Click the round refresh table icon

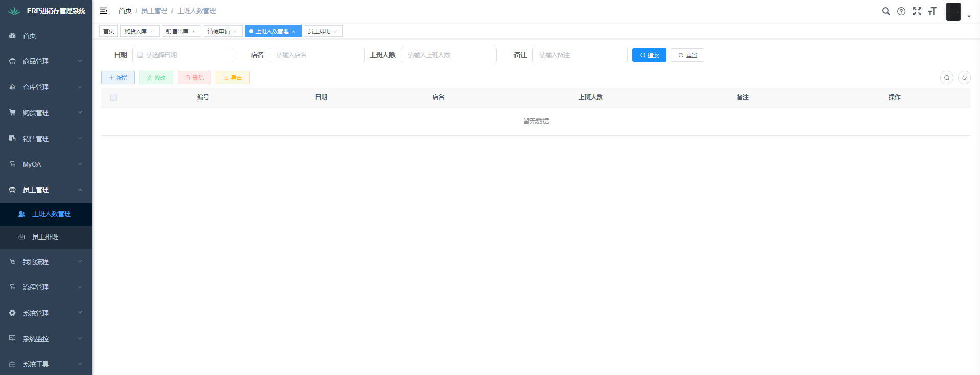[964, 78]
